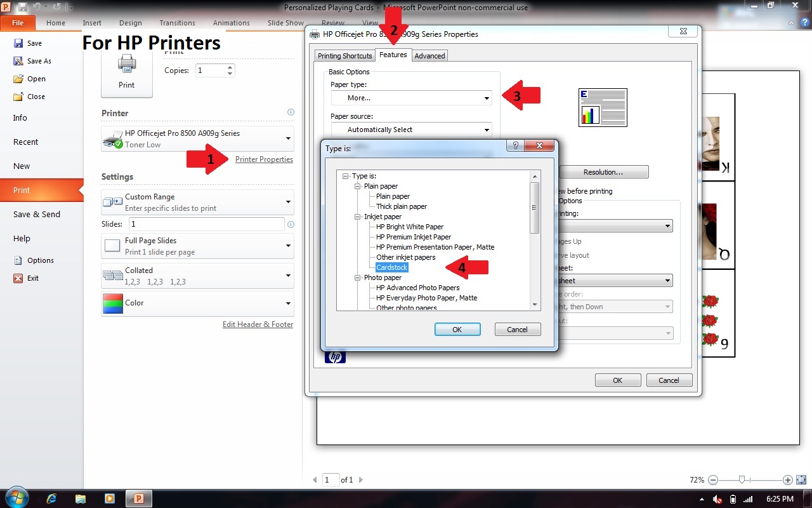
Task: Open the Color setting dropdown
Action: 197,304
